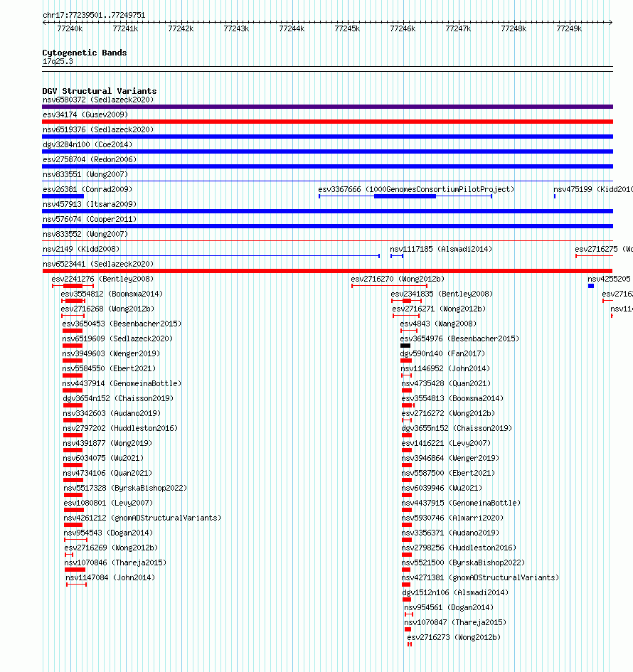Click nsv6034075 (Wu2021) label
This screenshot has height=672, width=633.
(103, 459)
